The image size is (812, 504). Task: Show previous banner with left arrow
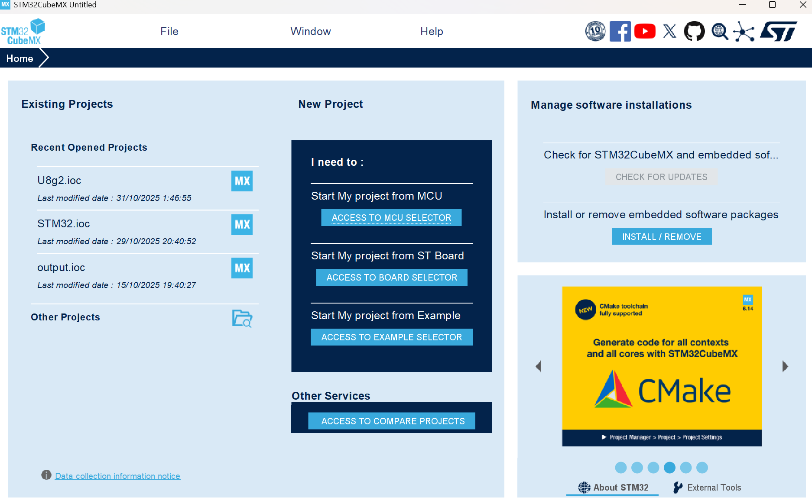pyautogui.click(x=539, y=366)
